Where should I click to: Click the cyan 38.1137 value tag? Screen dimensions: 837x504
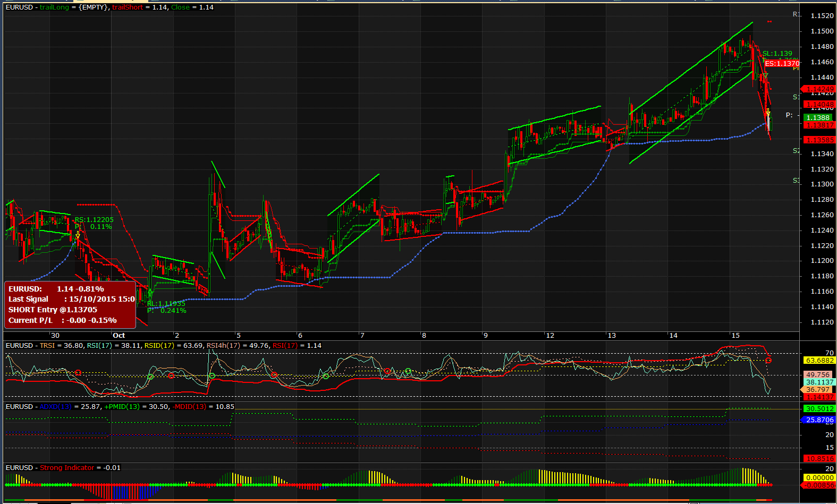pyautogui.click(x=820, y=382)
